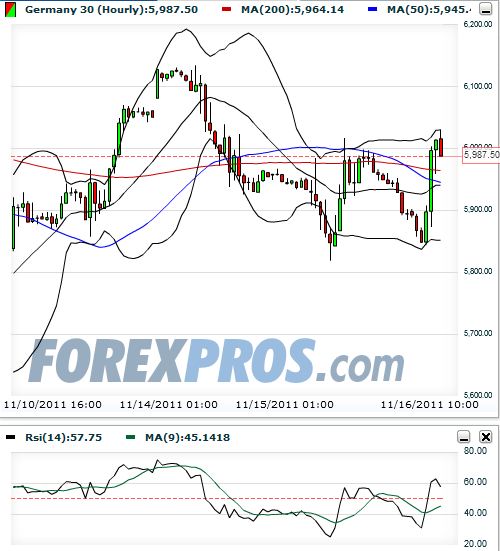Close the RSI indicator panel
Screen dimensions: 500x551
486,437
